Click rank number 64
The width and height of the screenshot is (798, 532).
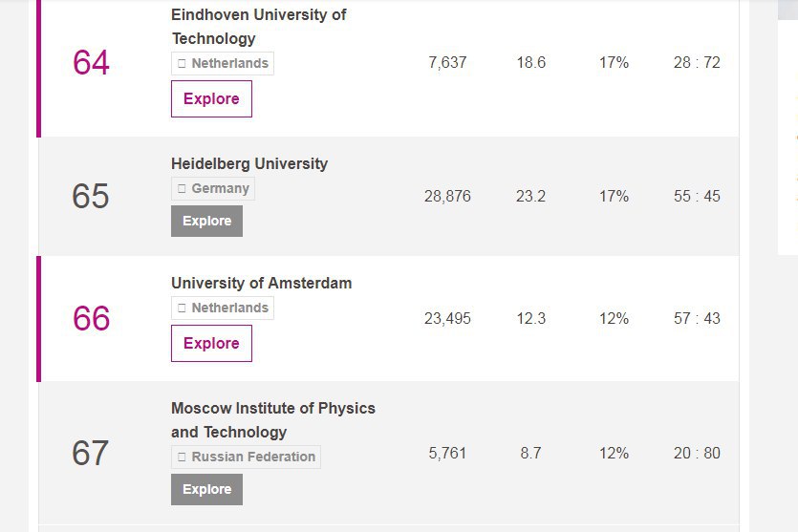[91, 62]
